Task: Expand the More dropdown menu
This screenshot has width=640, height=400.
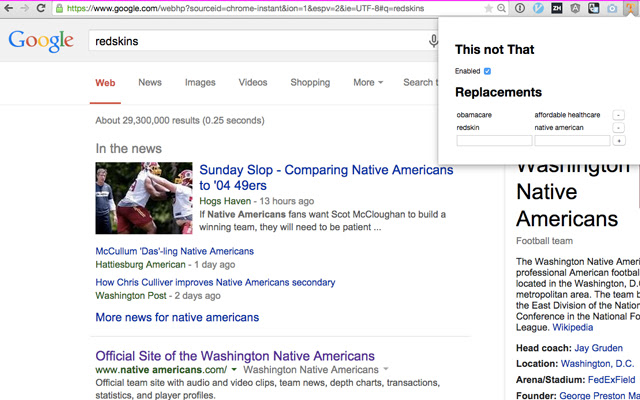Action: (368, 82)
